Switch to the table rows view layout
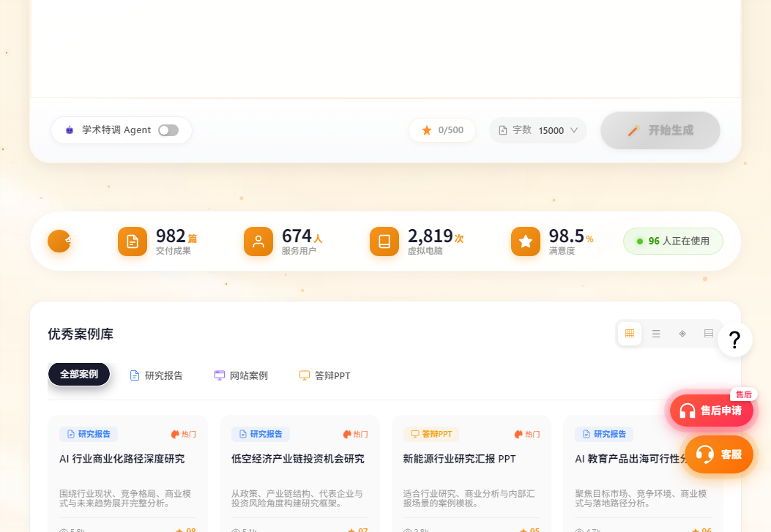The image size is (771, 532). [x=709, y=334]
